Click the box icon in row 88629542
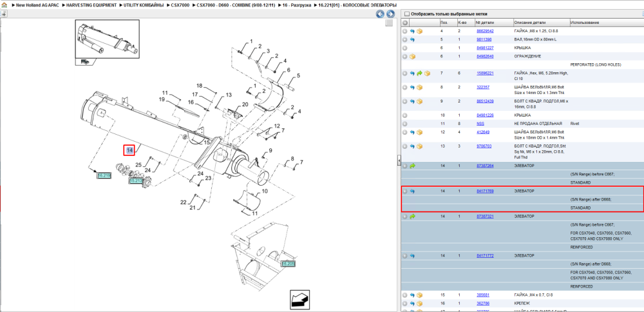The image size is (644, 312). (x=420, y=31)
